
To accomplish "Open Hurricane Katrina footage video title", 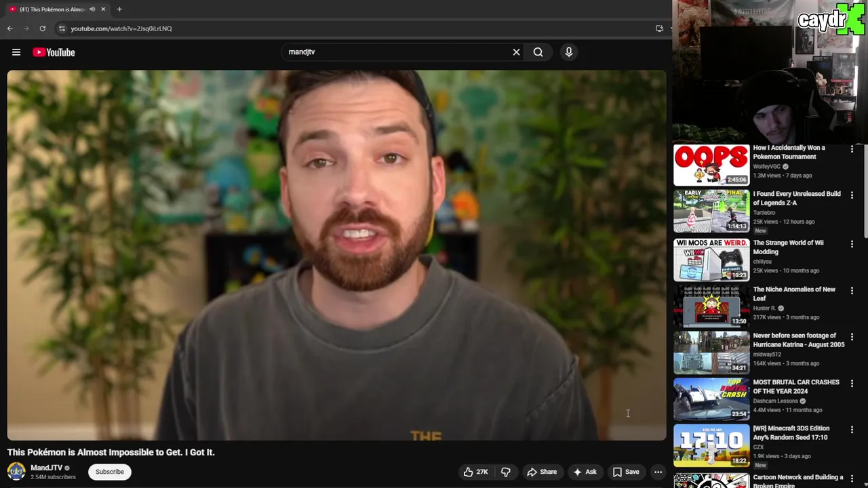I will click(799, 340).
